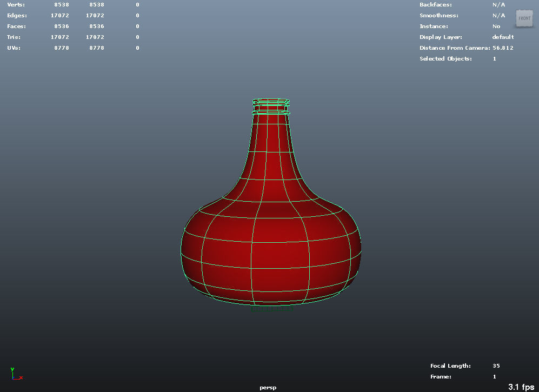Click the 0 value in the Faces row
This screenshot has height=392, width=539.
137,26
